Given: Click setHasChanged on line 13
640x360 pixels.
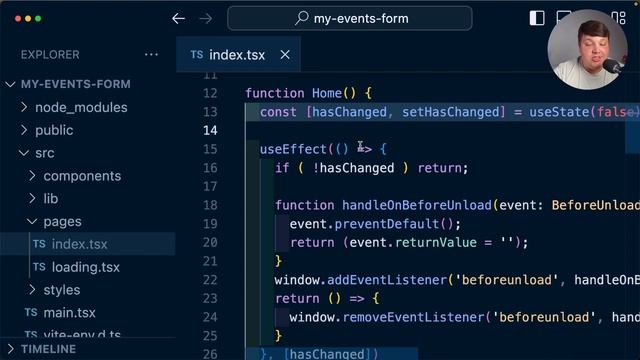Looking at the screenshot, I should (x=451, y=112).
